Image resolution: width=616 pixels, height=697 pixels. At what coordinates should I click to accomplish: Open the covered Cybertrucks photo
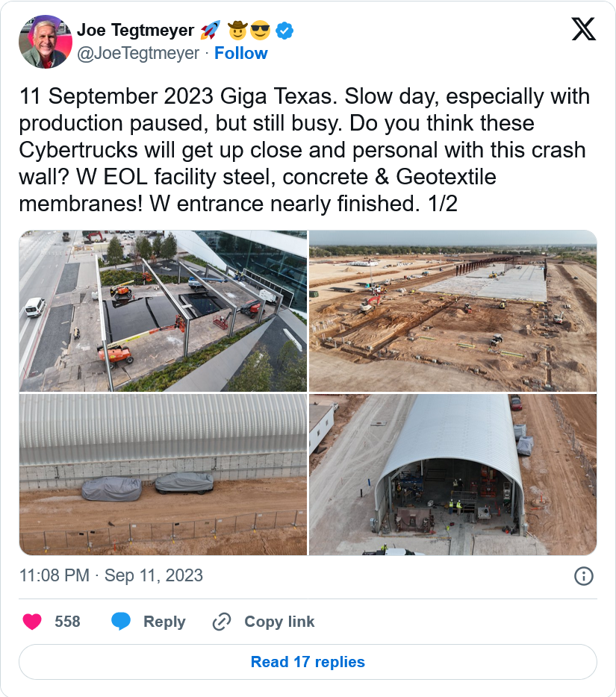(163, 475)
